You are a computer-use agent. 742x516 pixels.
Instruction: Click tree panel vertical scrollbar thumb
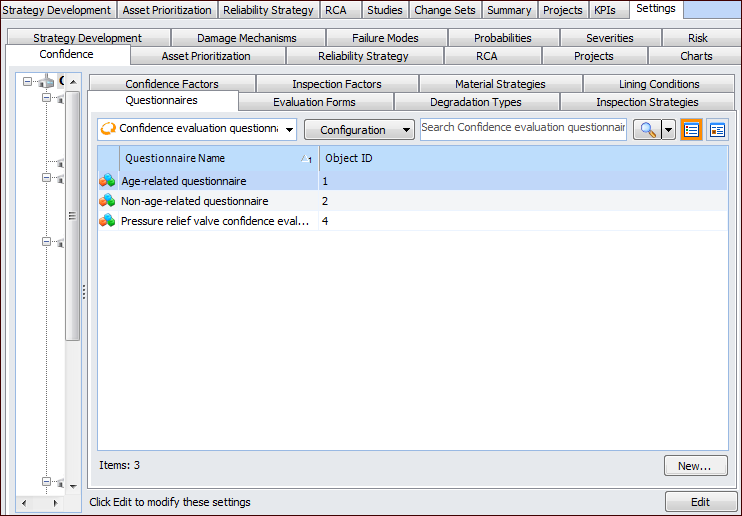pyautogui.click(x=72, y=216)
